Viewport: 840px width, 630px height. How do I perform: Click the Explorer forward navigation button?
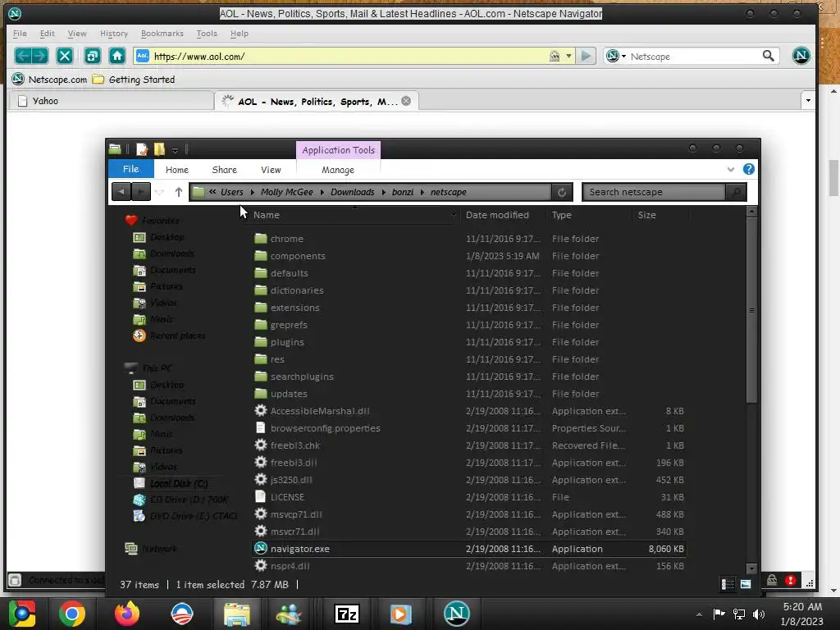pyautogui.click(x=141, y=191)
